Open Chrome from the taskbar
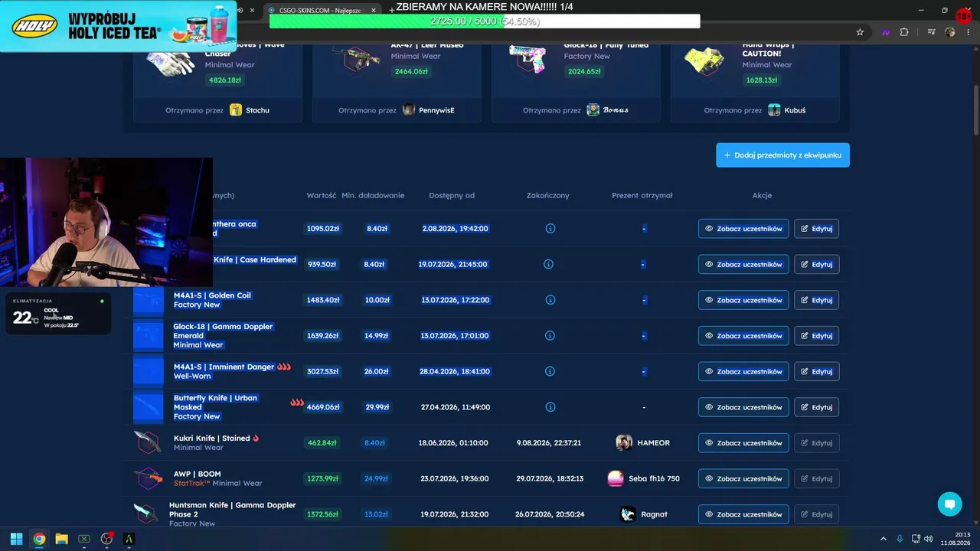Image resolution: width=980 pixels, height=551 pixels. tap(39, 539)
